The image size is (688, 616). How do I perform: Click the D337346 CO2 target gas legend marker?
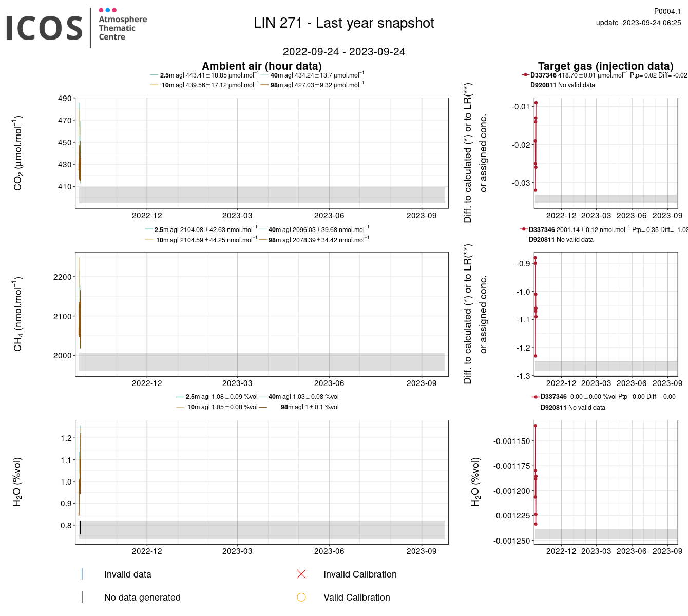click(x=525, y=75)
